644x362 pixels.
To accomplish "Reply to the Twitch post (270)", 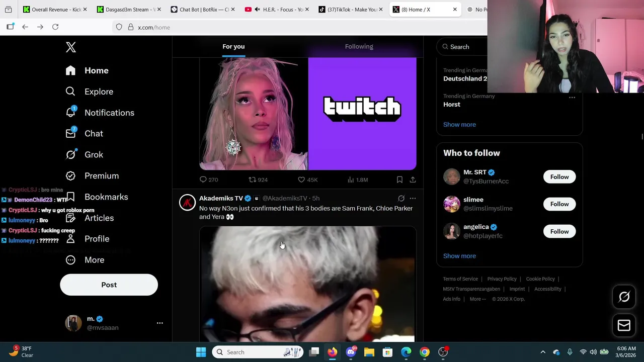I will [209, 179].
